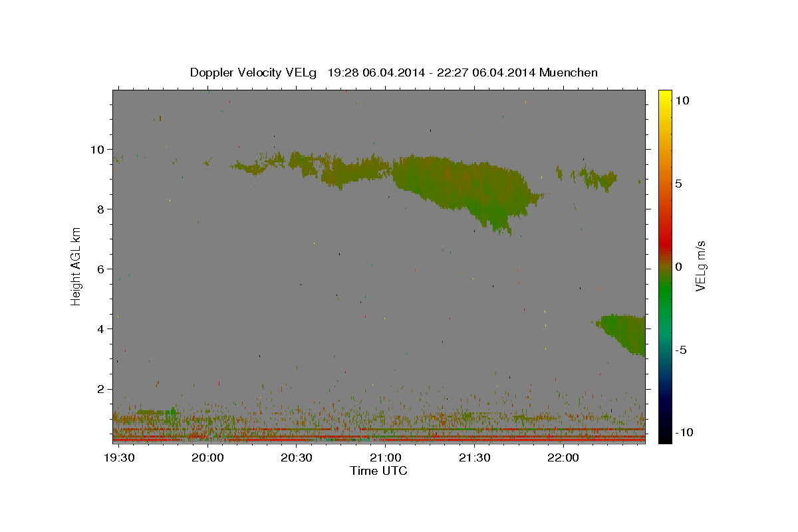Viewport: 798px width, 532px height.
Task: Click the Time UTC axis title
Action: tap(378, 471)
